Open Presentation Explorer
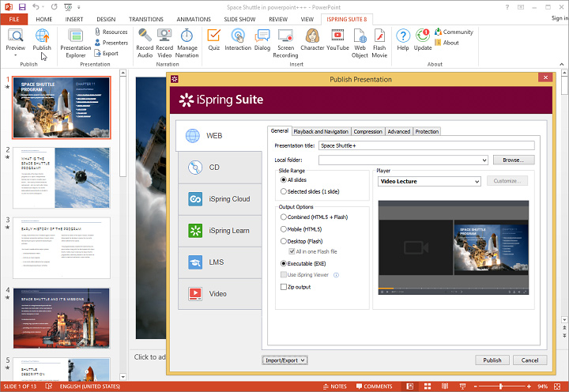569x392 pixels. pyautogui.click(x=76, y=43)
